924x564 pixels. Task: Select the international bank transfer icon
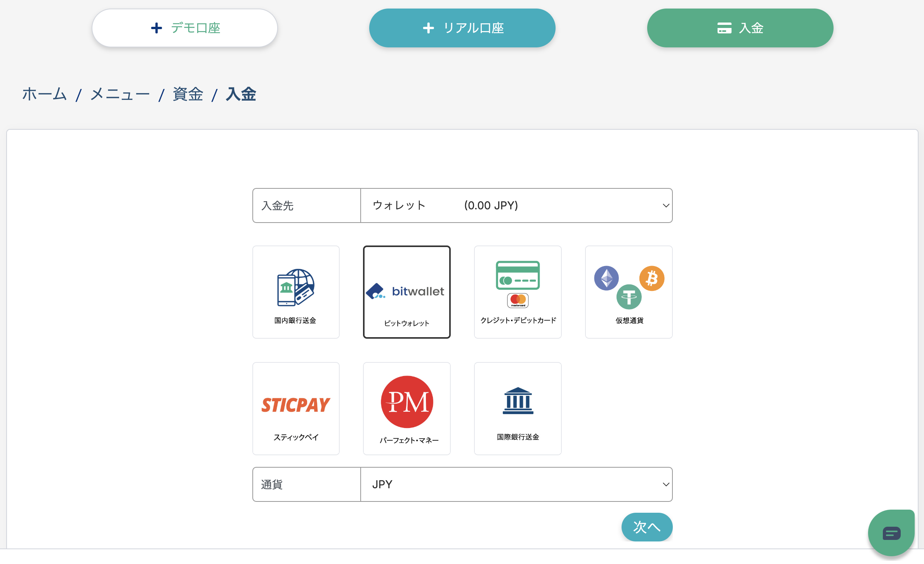[518, 408]
